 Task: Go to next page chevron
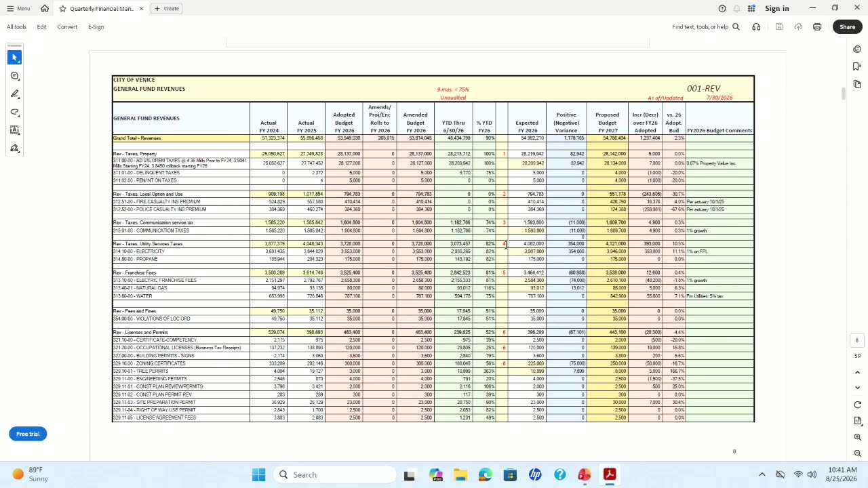(x=858, y=388)
